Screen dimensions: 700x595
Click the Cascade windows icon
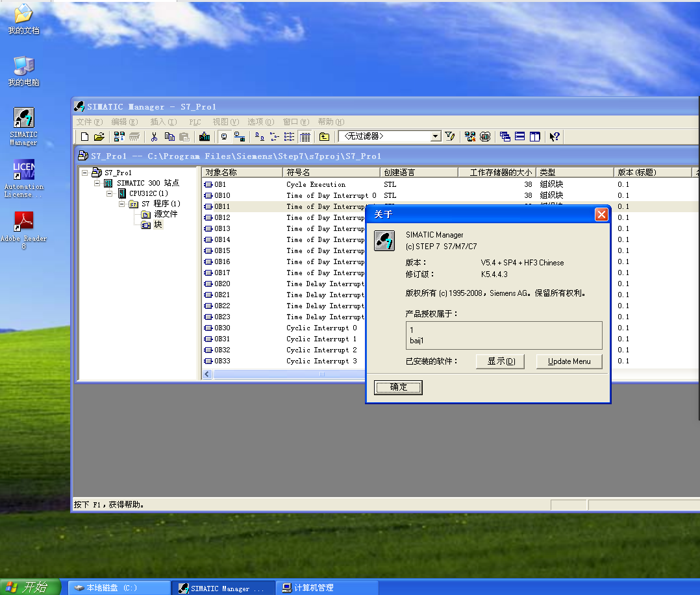point(505,136)
